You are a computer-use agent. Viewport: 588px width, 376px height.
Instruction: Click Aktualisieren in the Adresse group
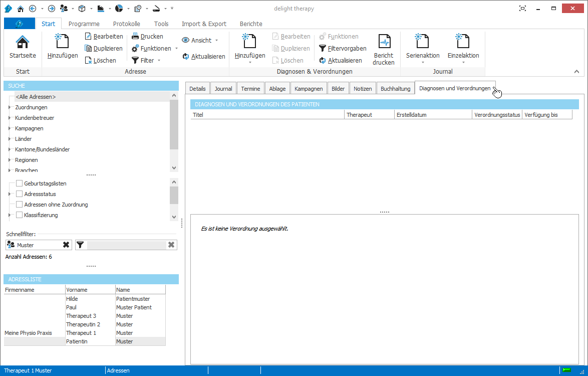pos(203,57)
